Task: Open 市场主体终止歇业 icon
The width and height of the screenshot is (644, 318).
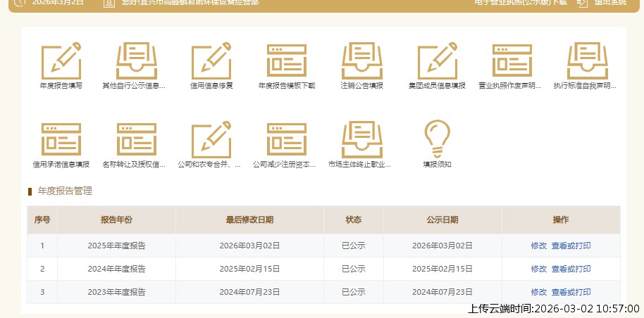Action: click(x=361, y=139)
